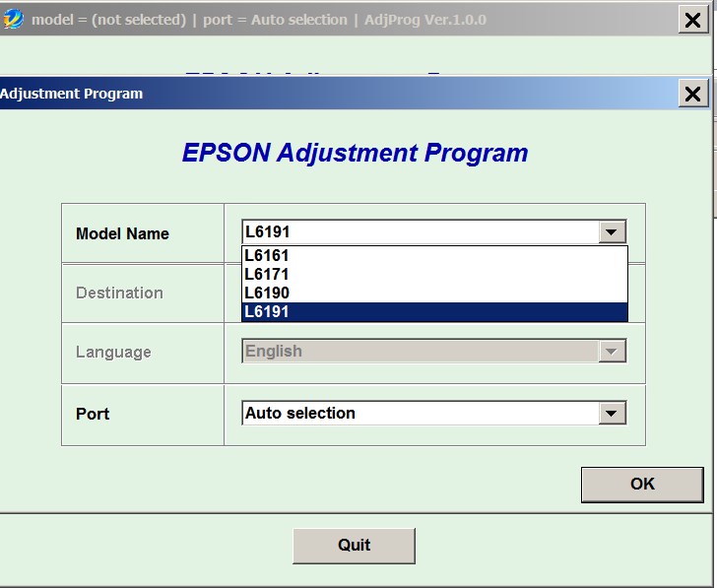717x588 pixels.
Task: Close the Adjustment Program dialog
Action: click(x=692, y=94)
